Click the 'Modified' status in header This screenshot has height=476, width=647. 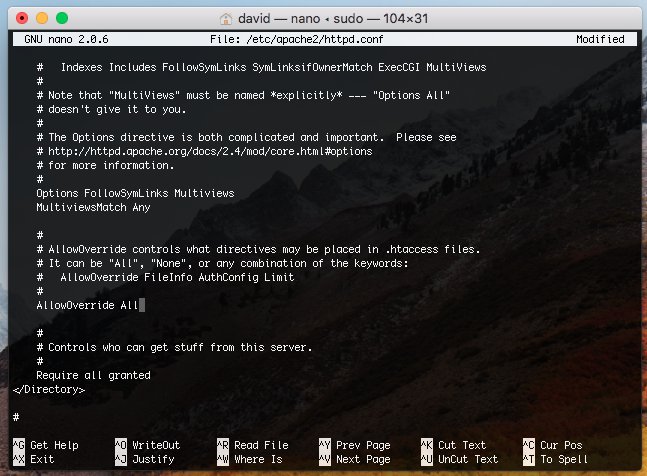pyautogui.click(x=600, y=39)
